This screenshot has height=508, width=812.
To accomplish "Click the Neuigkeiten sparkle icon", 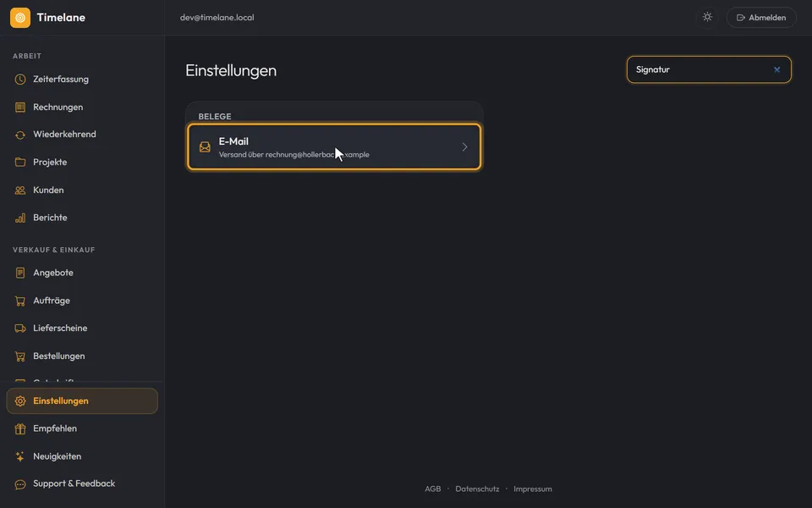I will click(20, 456).
